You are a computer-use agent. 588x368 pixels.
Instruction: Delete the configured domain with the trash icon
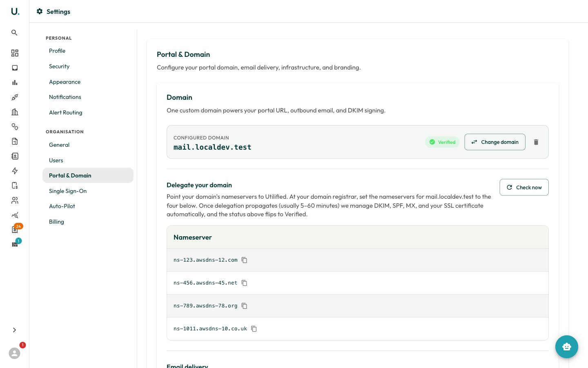click(536, 142)
